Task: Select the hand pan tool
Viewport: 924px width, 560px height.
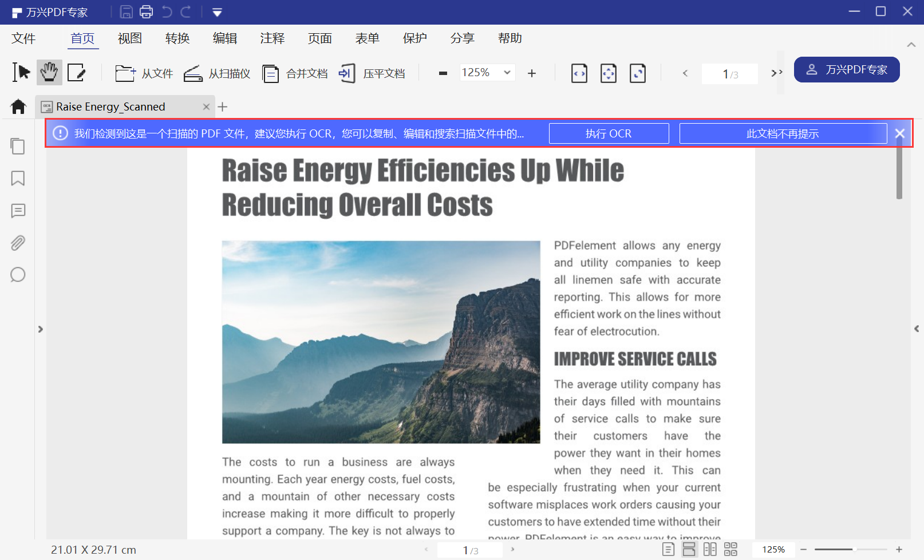Action: pyautogui.click(x=49, y=73)
